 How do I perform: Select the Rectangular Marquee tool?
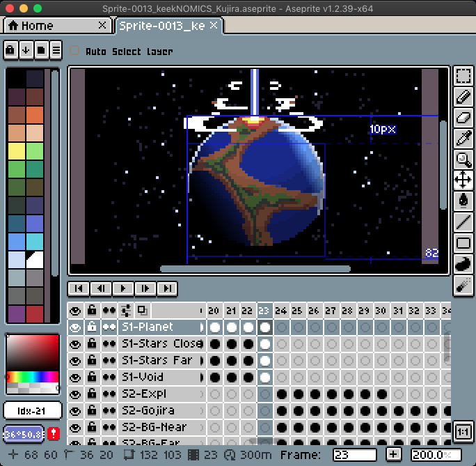(x=463, y=76)
